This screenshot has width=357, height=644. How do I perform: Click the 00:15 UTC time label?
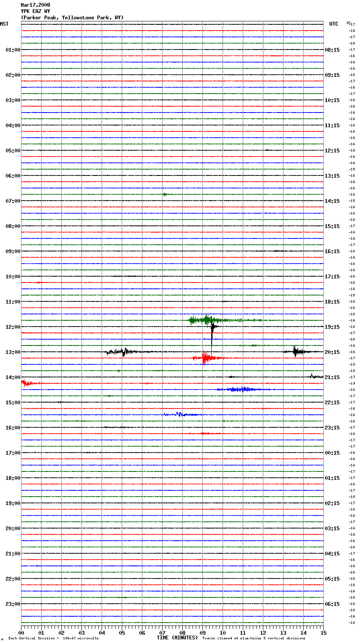click(332, 453)
